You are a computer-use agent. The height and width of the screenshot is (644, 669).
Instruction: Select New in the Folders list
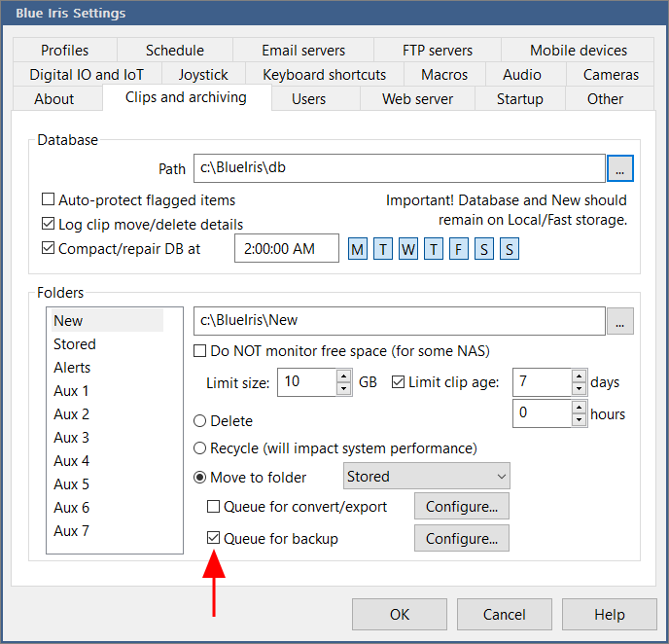[107, 320]
